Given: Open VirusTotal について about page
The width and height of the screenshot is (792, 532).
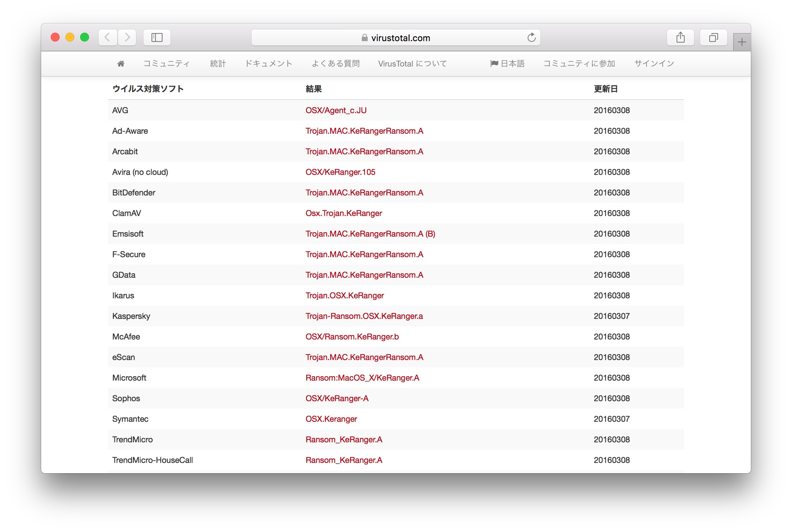Looking at the screenshot, I should 413,64.
